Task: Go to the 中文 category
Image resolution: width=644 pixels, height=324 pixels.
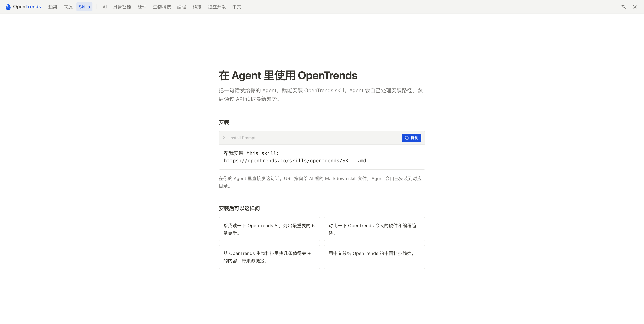Action: point(237,7)
